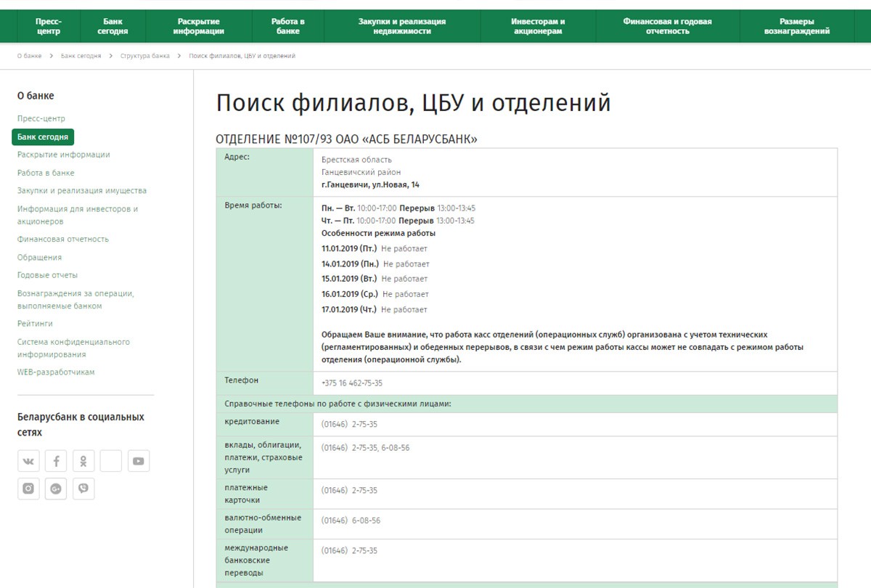
Task: Open the Годовые отчеты sidebar link
Action: pos(47,275)
